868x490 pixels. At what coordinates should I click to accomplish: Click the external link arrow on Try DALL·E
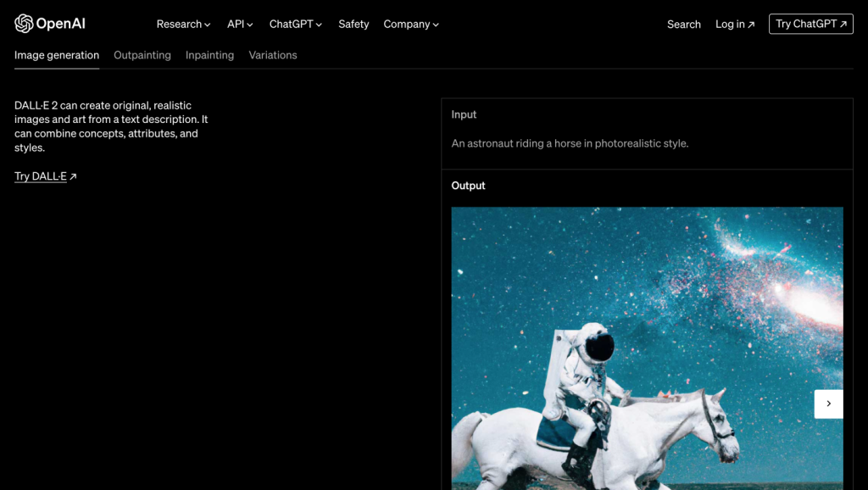[72, 175]
